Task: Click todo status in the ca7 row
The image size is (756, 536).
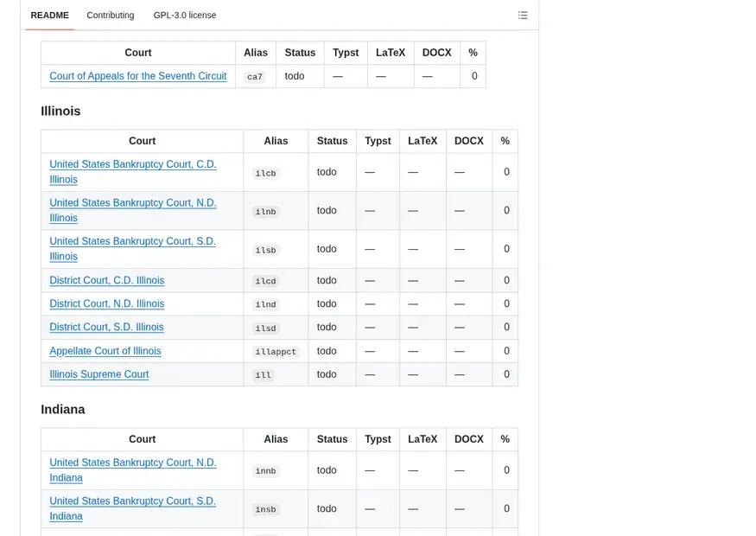Action: click(295, 76)
